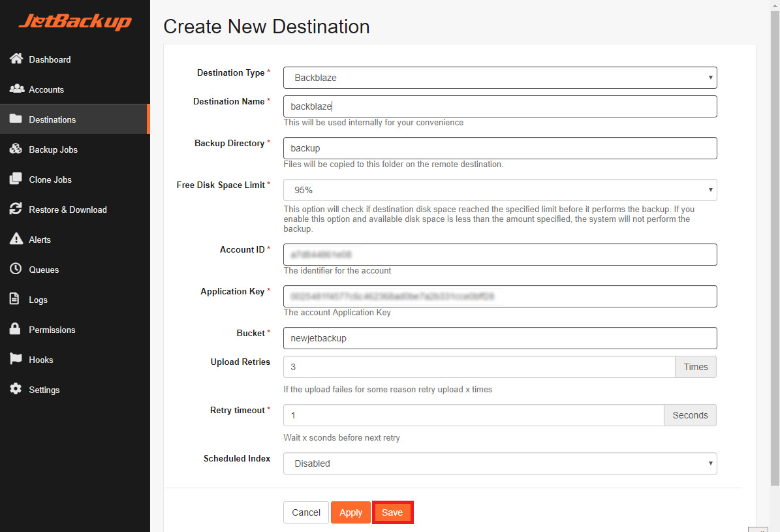Click 'Files will be copied' hint text
The image size is (780, 532).
(394, 164)
